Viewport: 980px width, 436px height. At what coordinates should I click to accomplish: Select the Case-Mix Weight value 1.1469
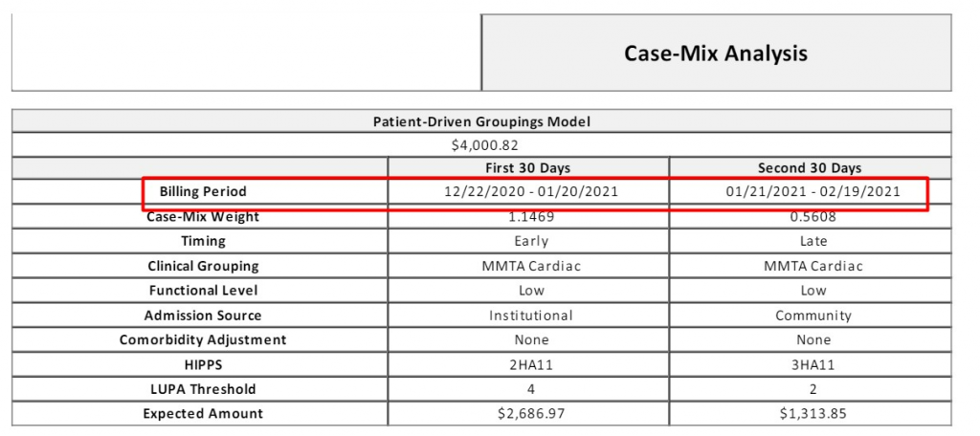coord(531,217)
